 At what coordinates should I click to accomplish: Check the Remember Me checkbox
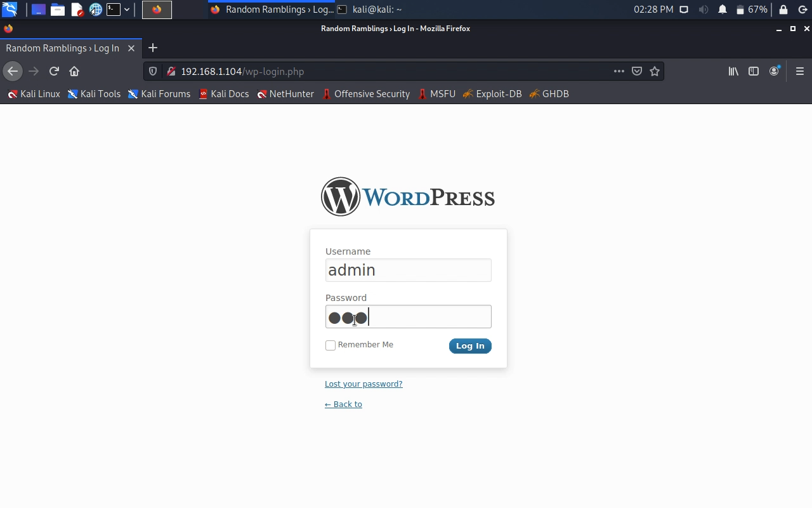331,345
